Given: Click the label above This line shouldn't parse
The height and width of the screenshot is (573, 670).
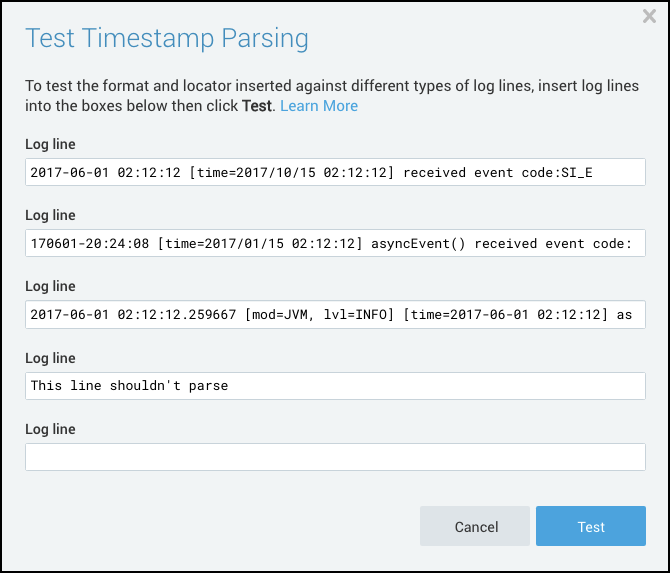Looking at the screenshot, I should click(50, 358).
